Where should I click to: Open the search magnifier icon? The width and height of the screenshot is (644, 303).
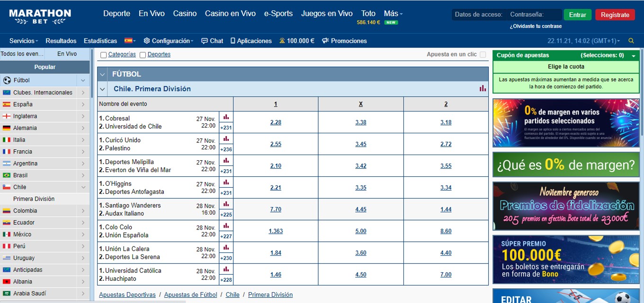point(631,41)
